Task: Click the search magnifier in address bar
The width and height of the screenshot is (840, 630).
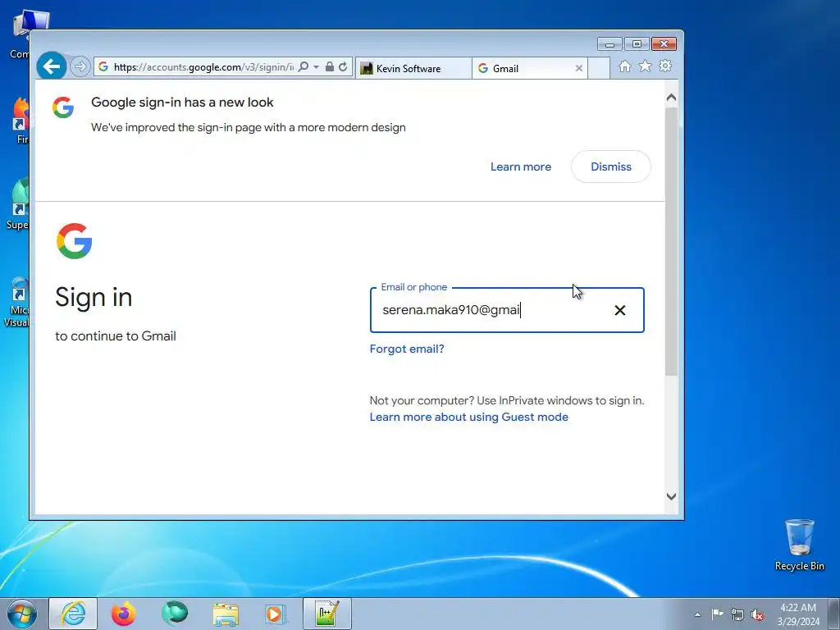Action: coord(304,67)
